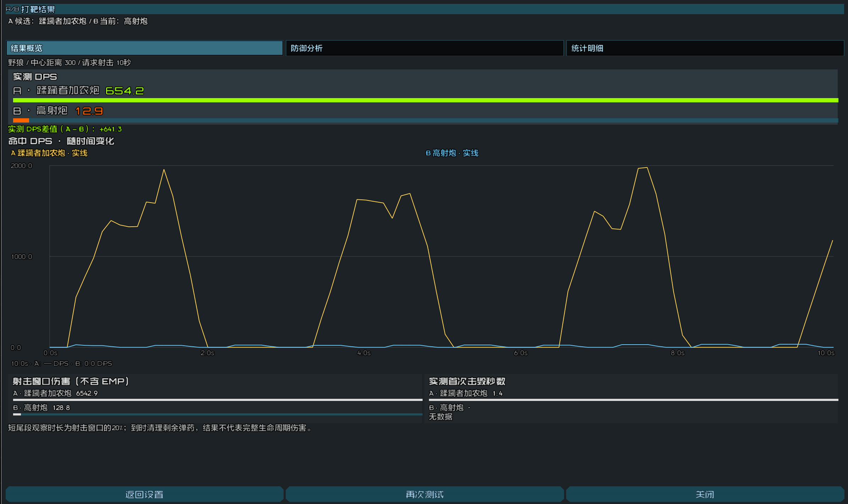Viewport: 848px width, 504px height.
Task: Click the 10.0s x-axis tick label
Action: point(826,353)
